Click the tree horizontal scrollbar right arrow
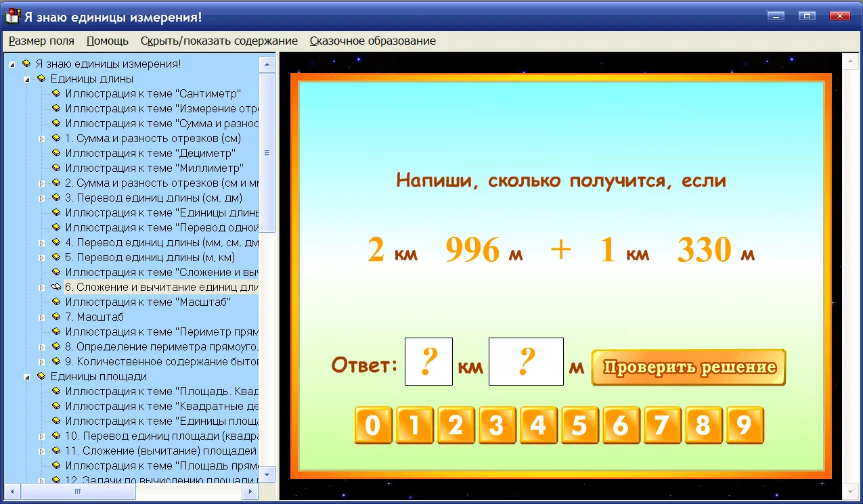 [x=252, y=492]
